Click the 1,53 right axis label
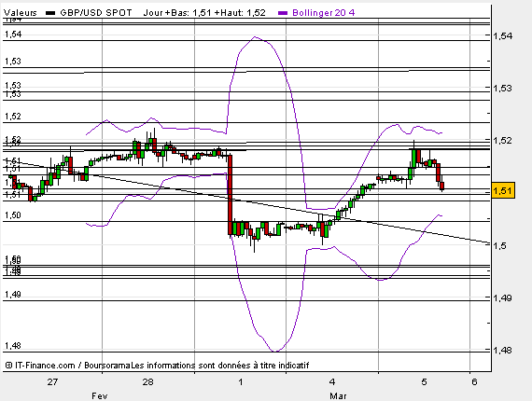Viewport: 532px width, 401px height. [x=502, y=89]
